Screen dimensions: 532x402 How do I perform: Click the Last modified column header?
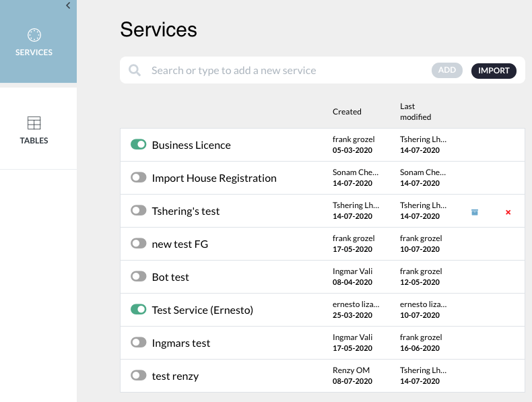point(415,112)
